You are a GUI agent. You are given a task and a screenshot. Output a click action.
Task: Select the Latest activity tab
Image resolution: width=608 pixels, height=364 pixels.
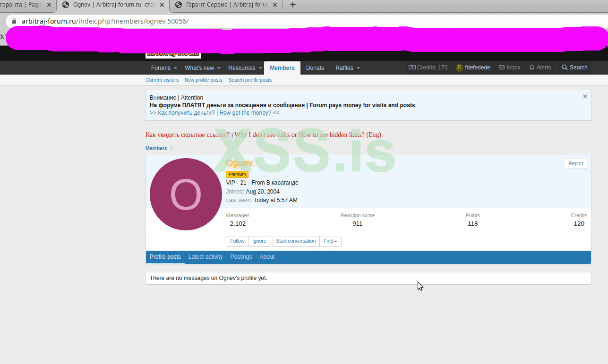point(206,257)
